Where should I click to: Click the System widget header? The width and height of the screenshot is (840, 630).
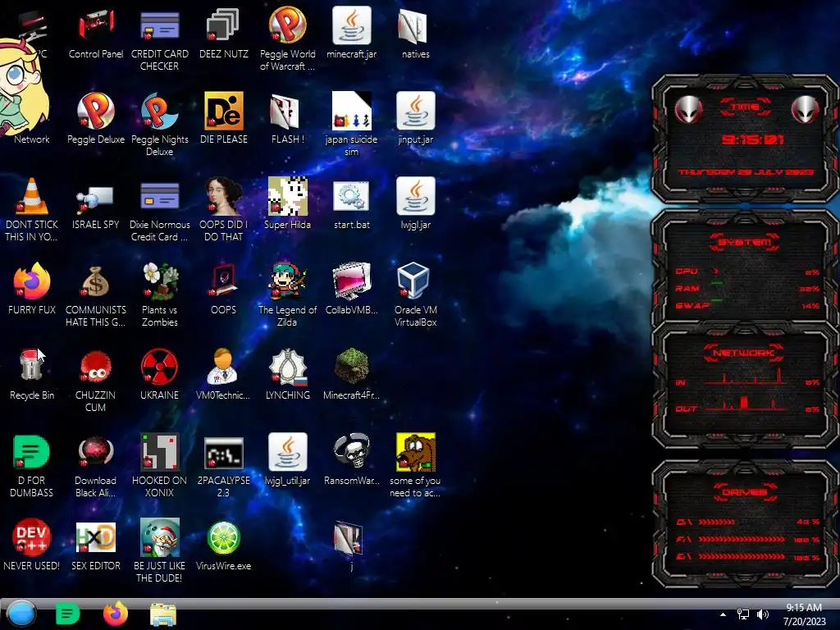(745, 242)
